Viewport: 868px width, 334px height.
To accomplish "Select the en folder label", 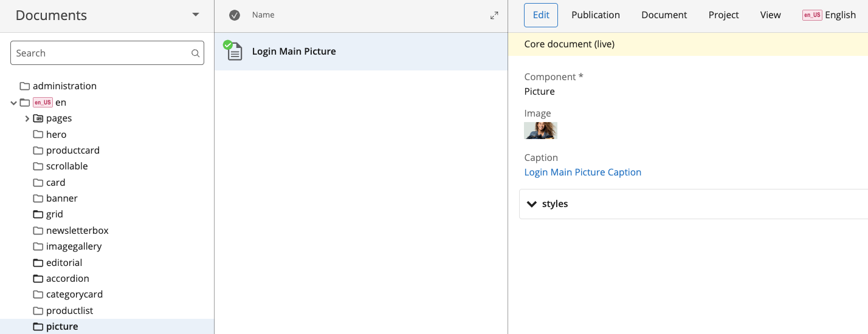I will click(x=61, y=103).
